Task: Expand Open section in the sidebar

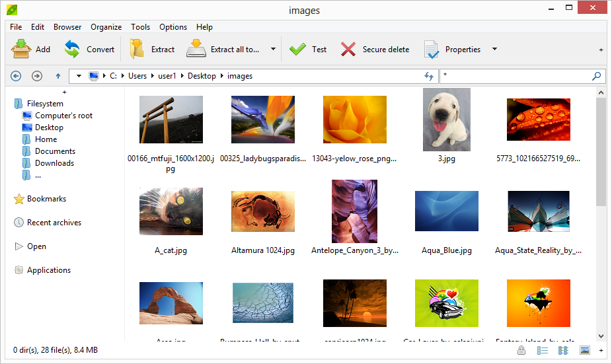Action: pyautogui.click(x=36, y=246)
